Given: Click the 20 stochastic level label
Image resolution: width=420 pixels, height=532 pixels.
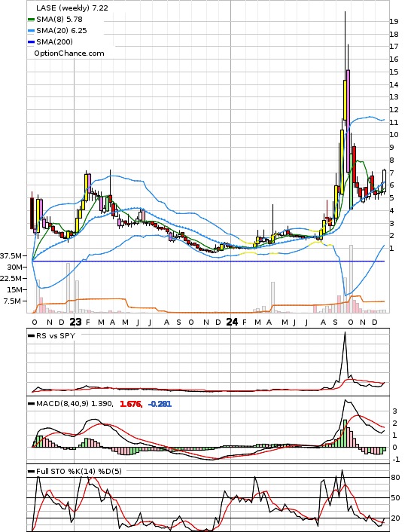Looking at the screenshot, I should [x=395, y=518].
